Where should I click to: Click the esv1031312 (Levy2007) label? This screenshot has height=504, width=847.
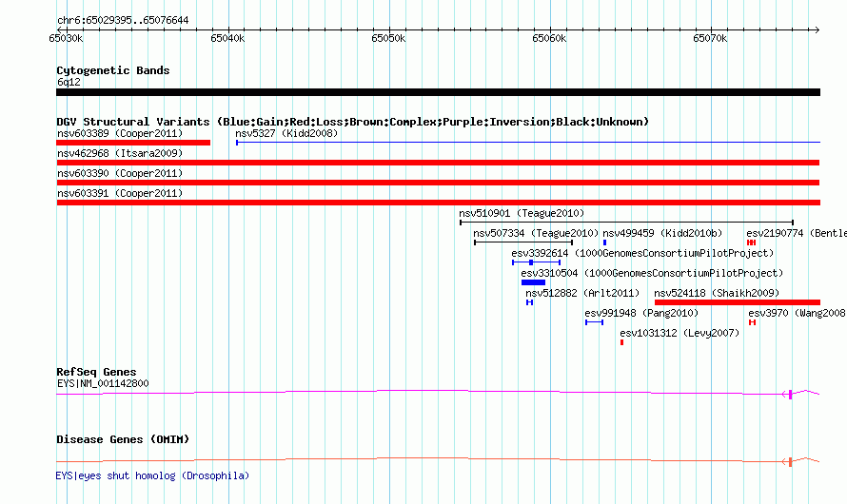[680, 333]
